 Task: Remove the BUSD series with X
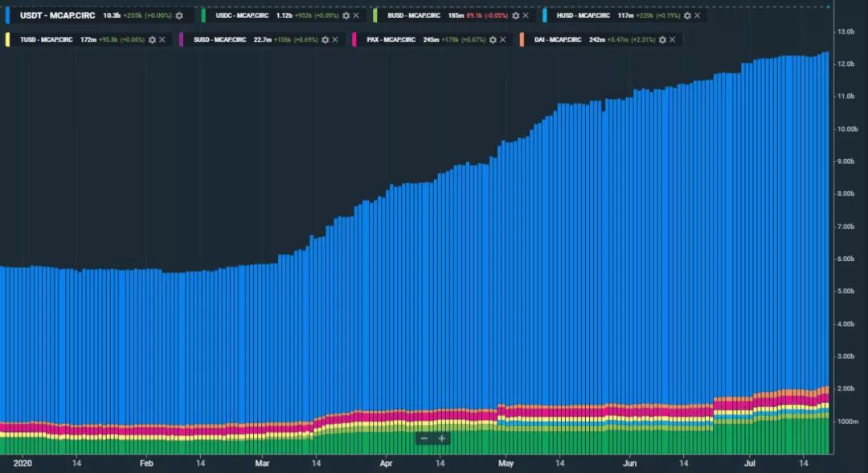point(526,15)
